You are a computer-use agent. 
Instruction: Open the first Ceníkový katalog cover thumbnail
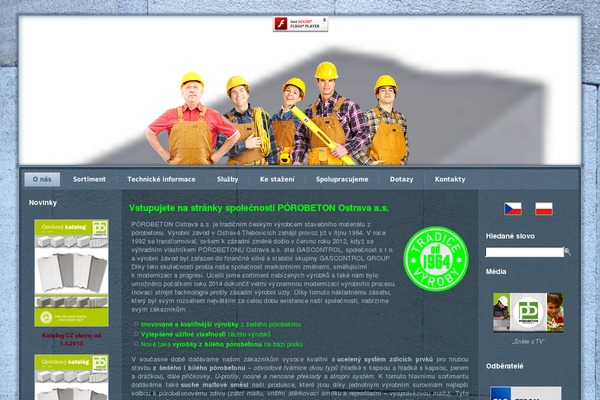(x=72, y=273)
